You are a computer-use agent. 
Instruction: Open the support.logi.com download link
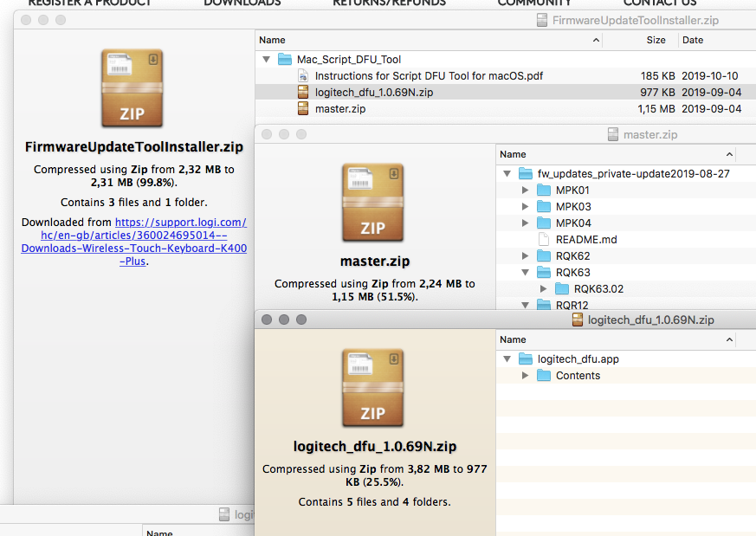[134, 242]
